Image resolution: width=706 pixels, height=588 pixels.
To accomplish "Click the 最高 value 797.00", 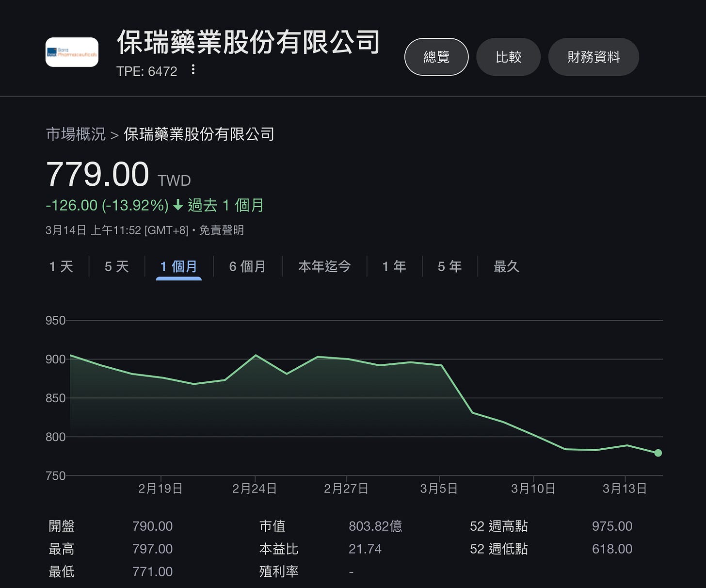I will pos(153,549).
